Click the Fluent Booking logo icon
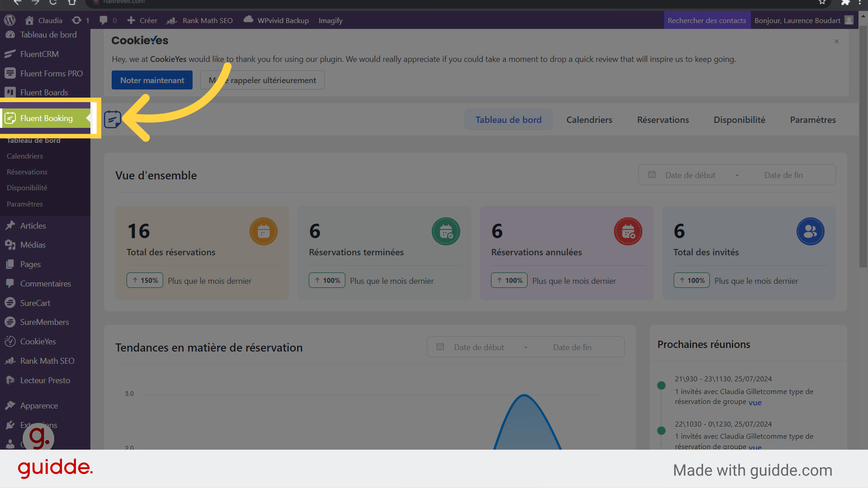Viewport: 868px width, 488px height. click(x=112, y=119)
